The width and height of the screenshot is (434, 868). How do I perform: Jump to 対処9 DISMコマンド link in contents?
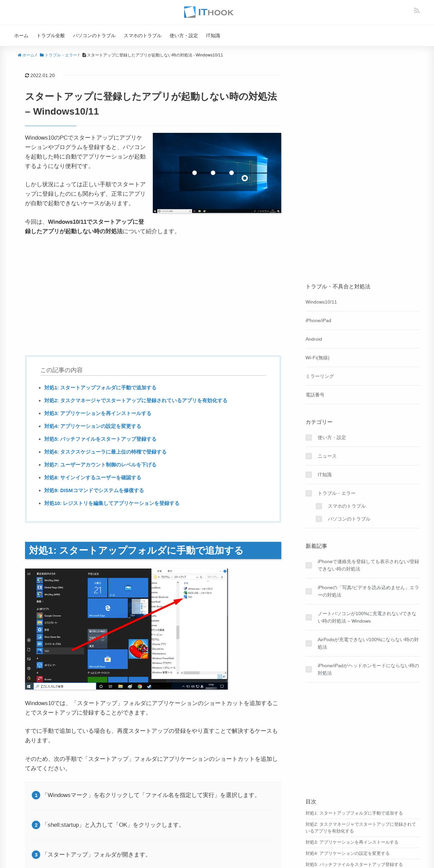[94, 490]
